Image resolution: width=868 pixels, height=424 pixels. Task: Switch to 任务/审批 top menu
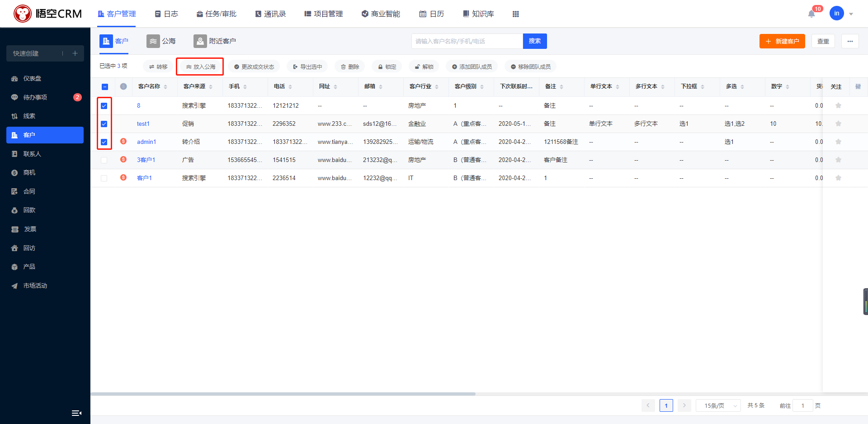(217, 14)
